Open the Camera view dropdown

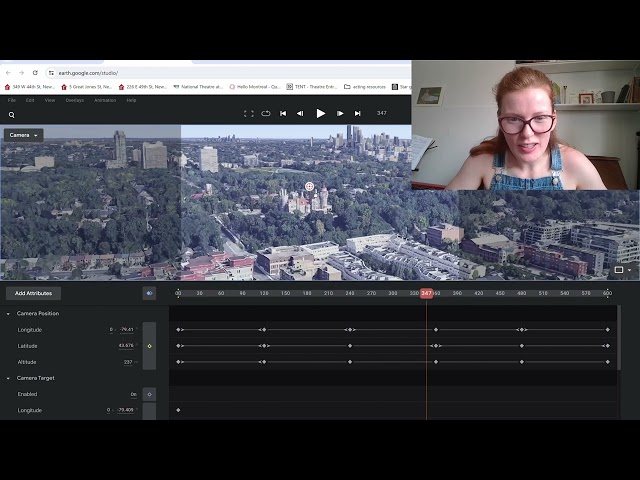tap(24, 135)
